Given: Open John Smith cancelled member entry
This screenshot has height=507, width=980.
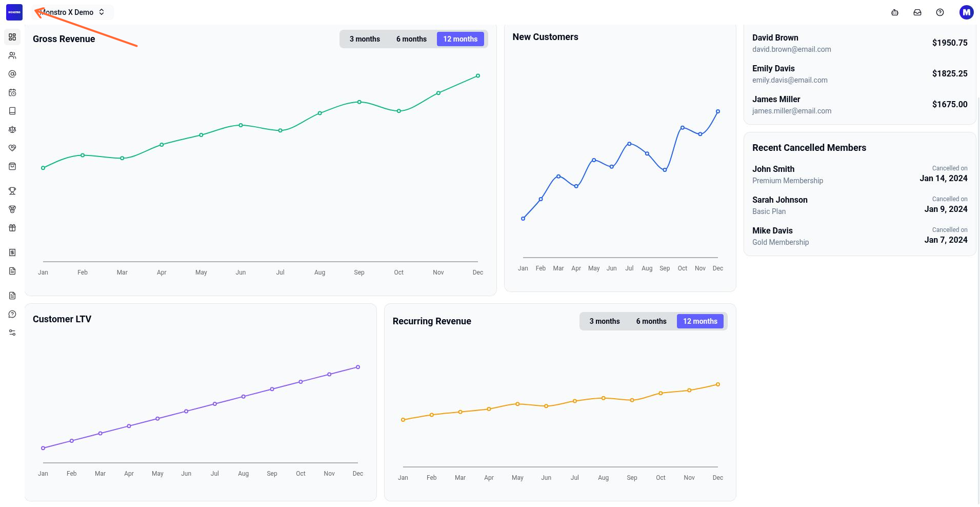Looking at the screenshot, I should tap(859, 174).
